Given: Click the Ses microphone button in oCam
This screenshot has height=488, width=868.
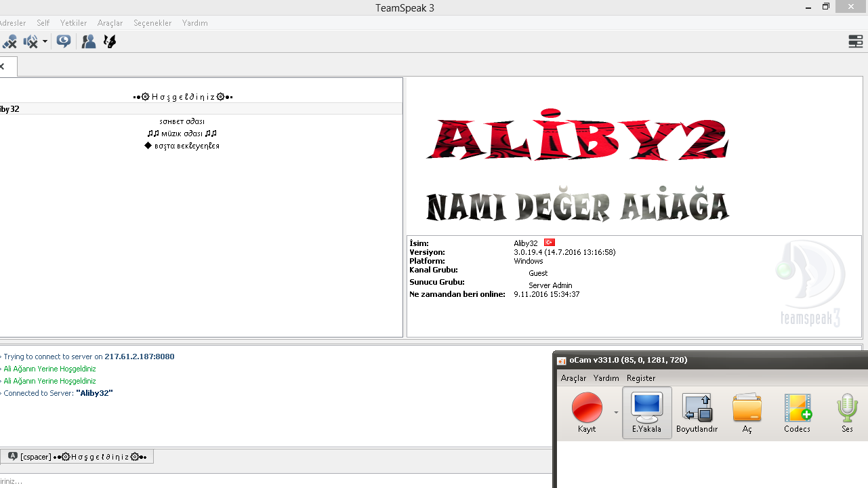Looking at the screenshot, I should pyautogui.click(x=847, y=413).
